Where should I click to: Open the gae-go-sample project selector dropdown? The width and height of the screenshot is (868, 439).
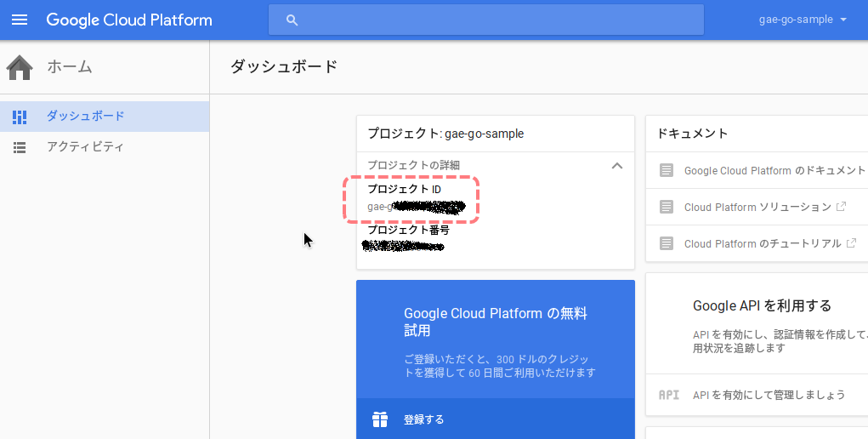[803, 20]
